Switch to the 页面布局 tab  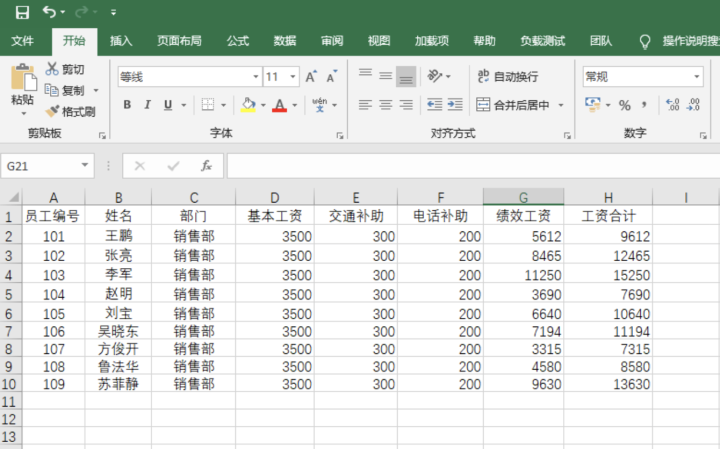click(179, 41)
